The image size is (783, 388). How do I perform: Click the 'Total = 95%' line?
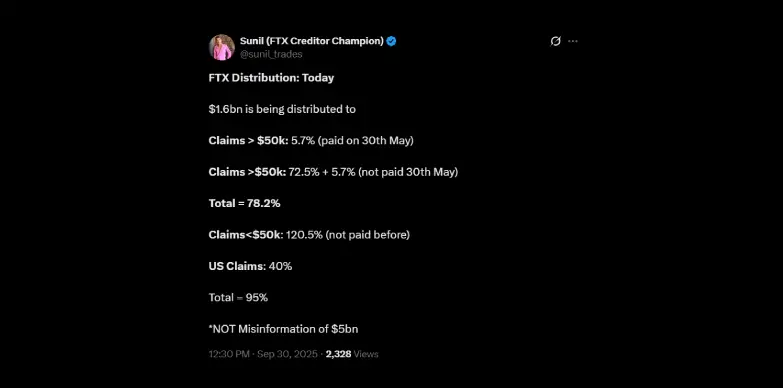[x=238, y=298]
